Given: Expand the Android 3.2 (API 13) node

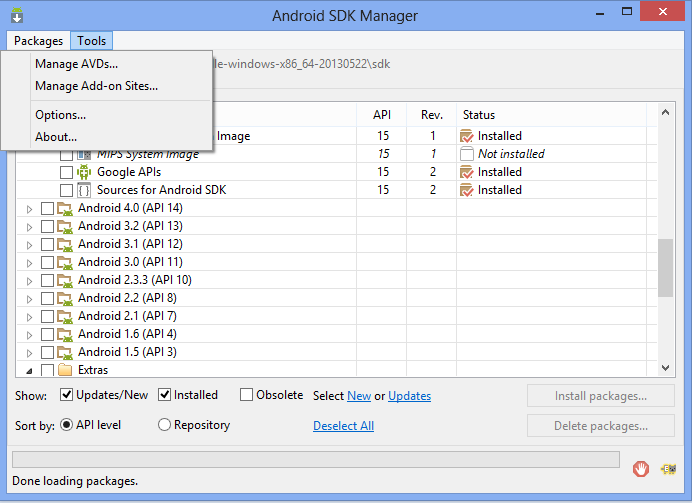Looking at the screenshot, I should pyautogui.click(x=30, y=227).
